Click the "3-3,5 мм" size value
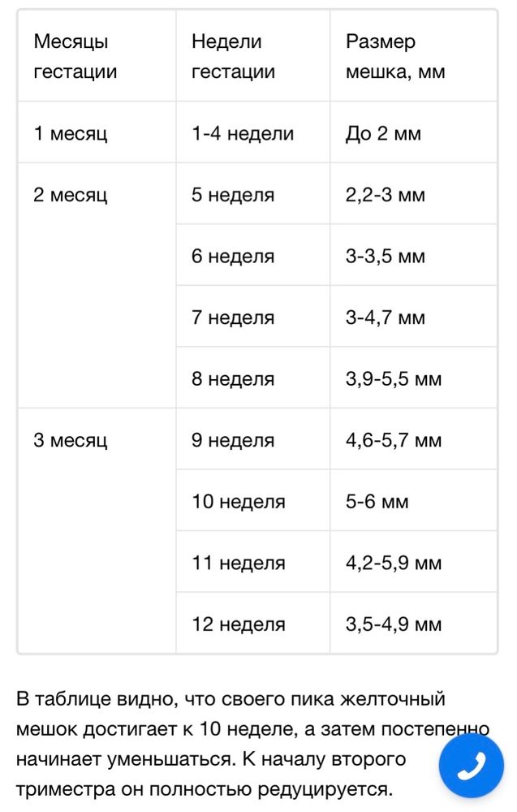Screen dimensions: 517x812 pos(386,257)
